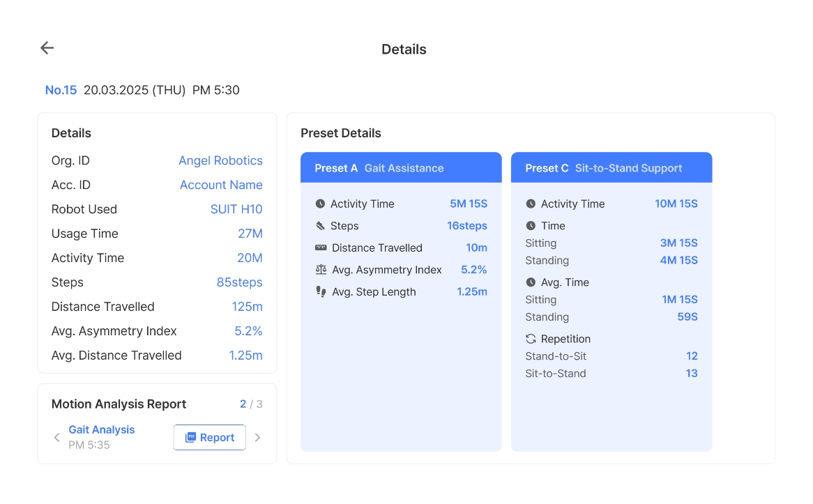
Task: Click the balance scale icon for Asymmetry Index
Action: click(x=321, y=270)
